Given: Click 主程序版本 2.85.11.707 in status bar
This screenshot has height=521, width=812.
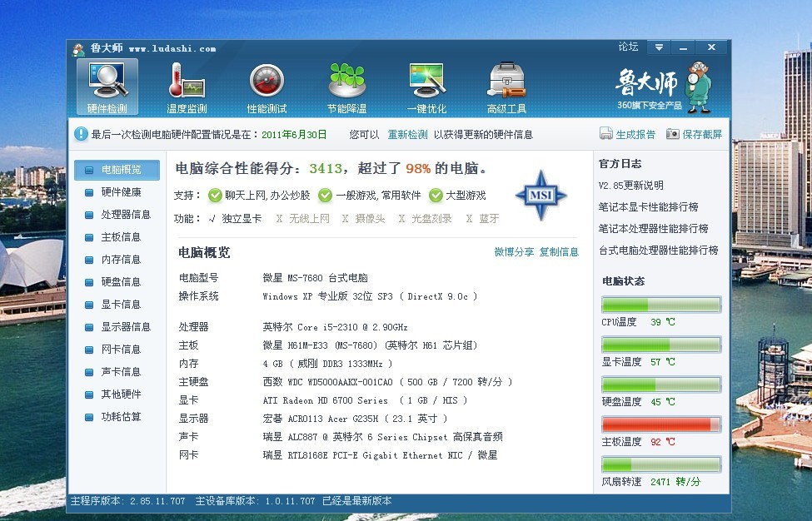Looking at the screenshot, I should tap(128, 501).
